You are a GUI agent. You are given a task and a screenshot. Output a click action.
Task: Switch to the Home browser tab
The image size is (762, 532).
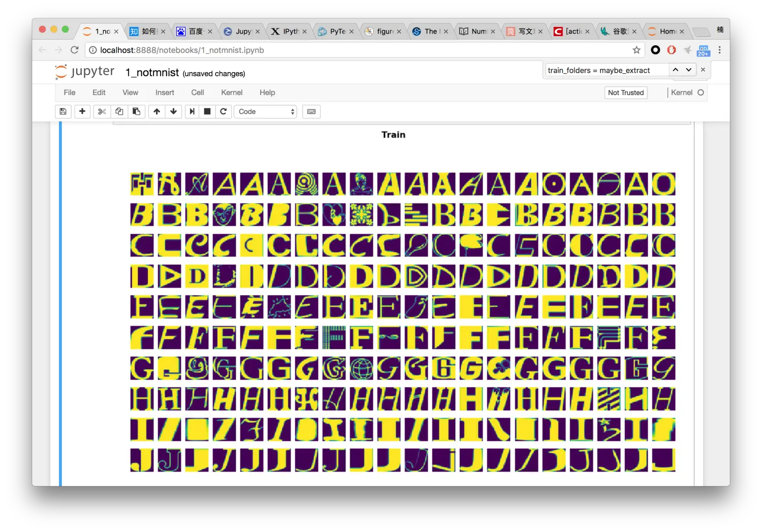point(665,32)
